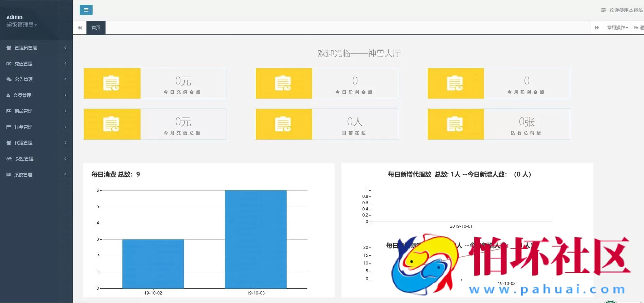Click the 充值管理 money icon
The image size is (644, 303).
(9, 64)
